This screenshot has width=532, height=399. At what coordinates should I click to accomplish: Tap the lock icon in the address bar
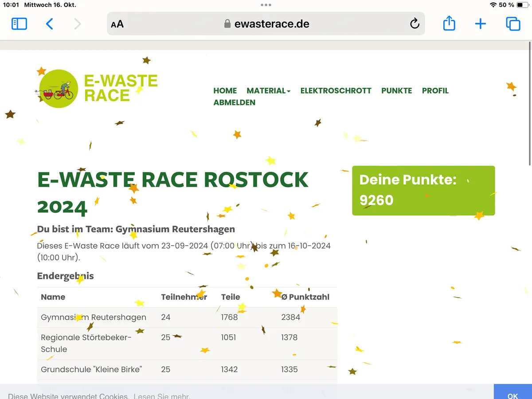(x=227, y=23)
